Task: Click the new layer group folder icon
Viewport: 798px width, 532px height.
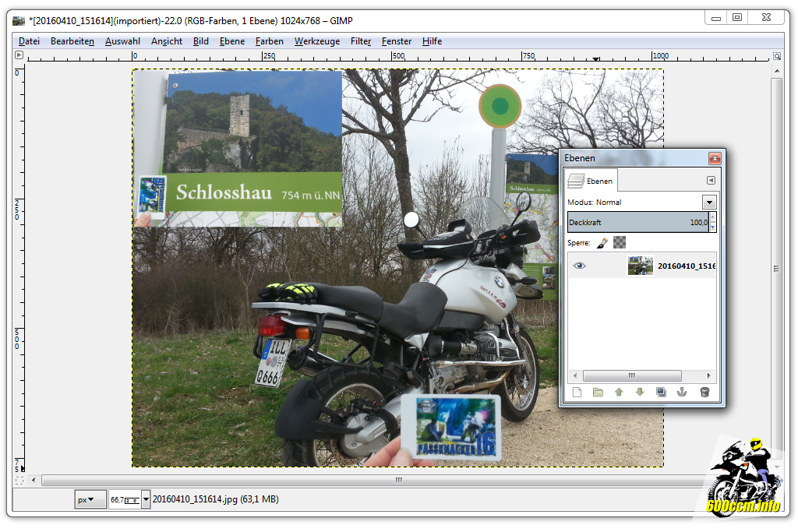Action: [x=598, y=393]
